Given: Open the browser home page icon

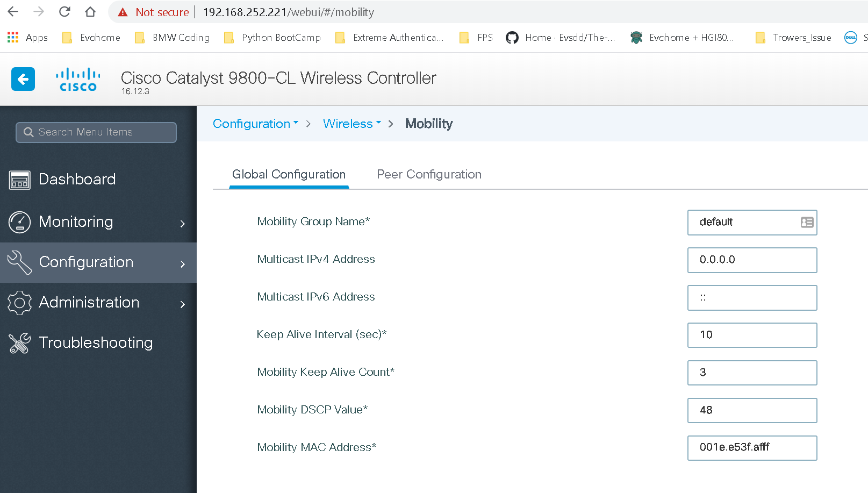Looking at the screenshot, I should 90,12.
